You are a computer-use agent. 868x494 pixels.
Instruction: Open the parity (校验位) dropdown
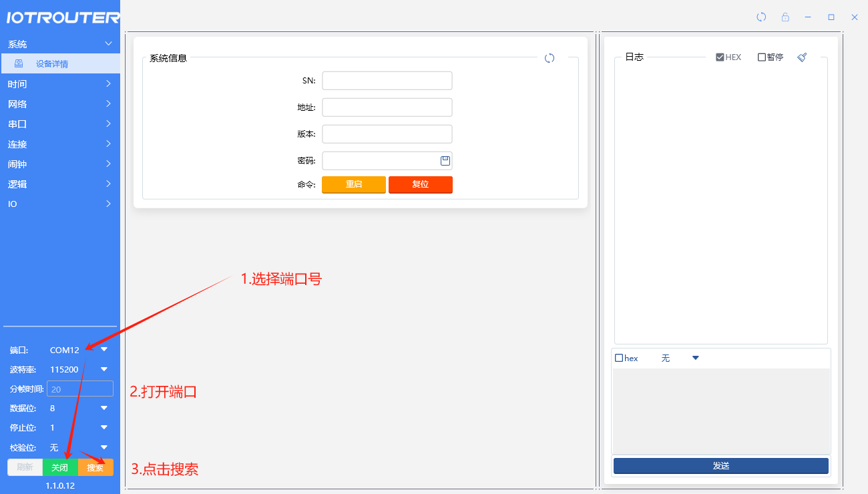click(104, 447)
